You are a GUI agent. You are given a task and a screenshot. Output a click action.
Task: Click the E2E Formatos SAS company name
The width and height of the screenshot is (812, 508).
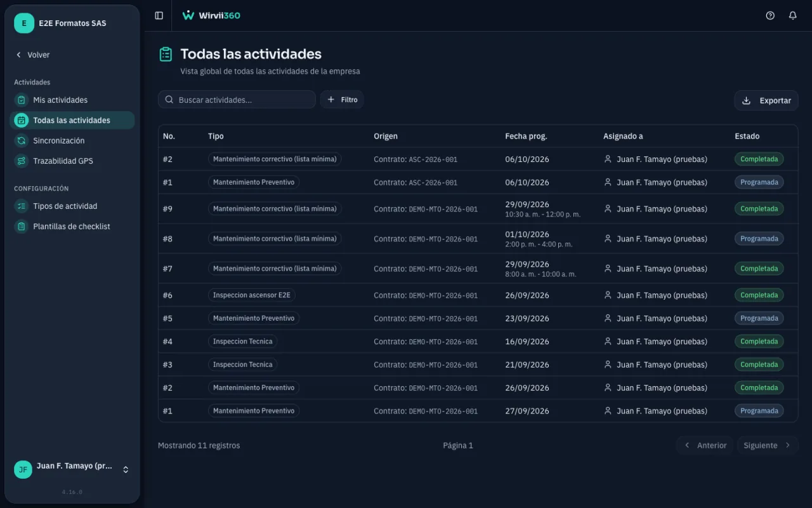tap(72, 23)
